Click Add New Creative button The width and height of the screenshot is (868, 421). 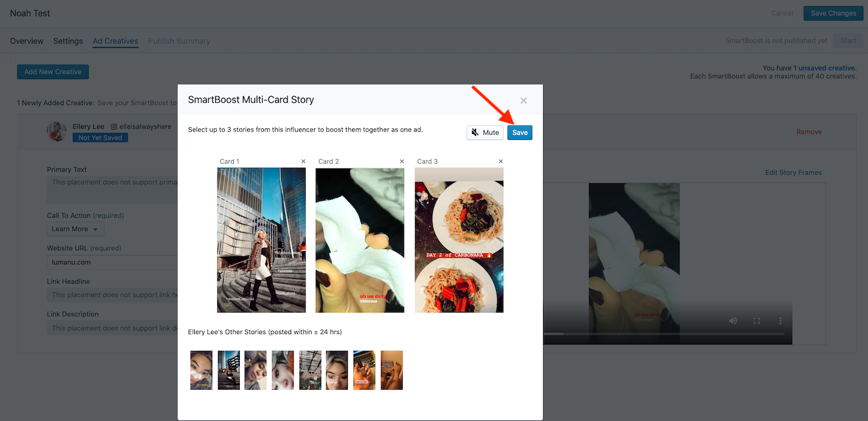[53, 72]
